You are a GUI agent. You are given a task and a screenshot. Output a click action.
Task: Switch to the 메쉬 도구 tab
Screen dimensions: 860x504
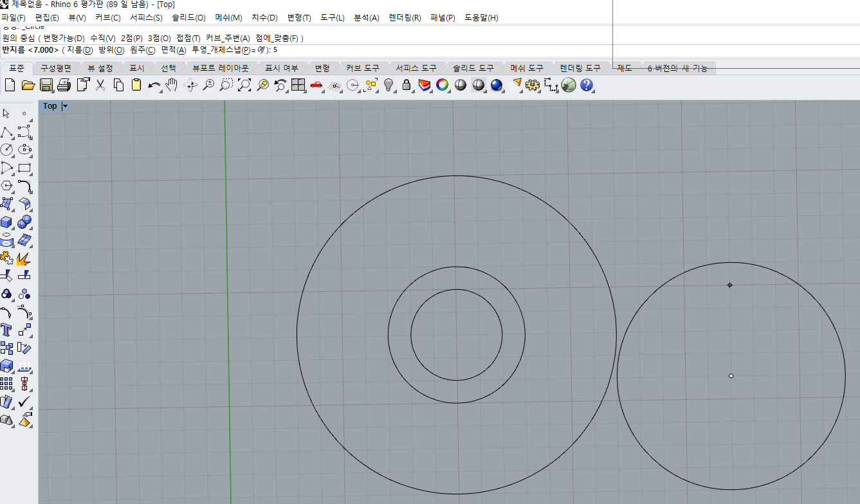(527, 68)
